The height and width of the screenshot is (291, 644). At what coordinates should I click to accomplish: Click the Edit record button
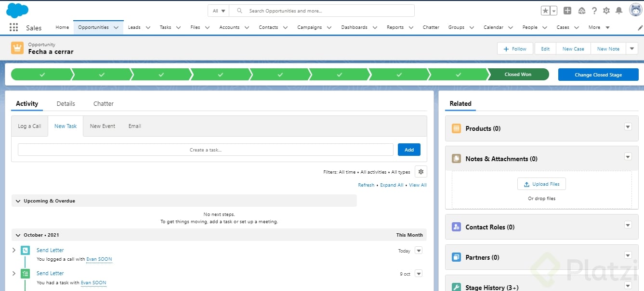pos(545,49)
